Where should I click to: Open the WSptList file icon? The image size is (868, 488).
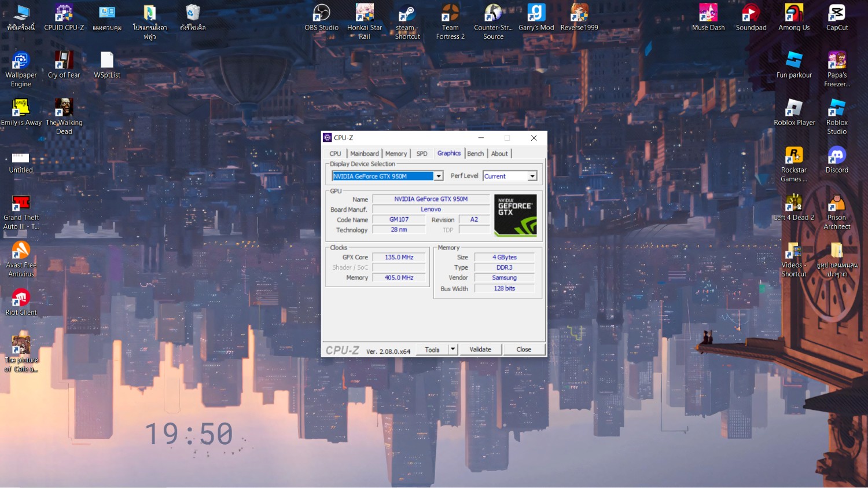coord(107,65)
